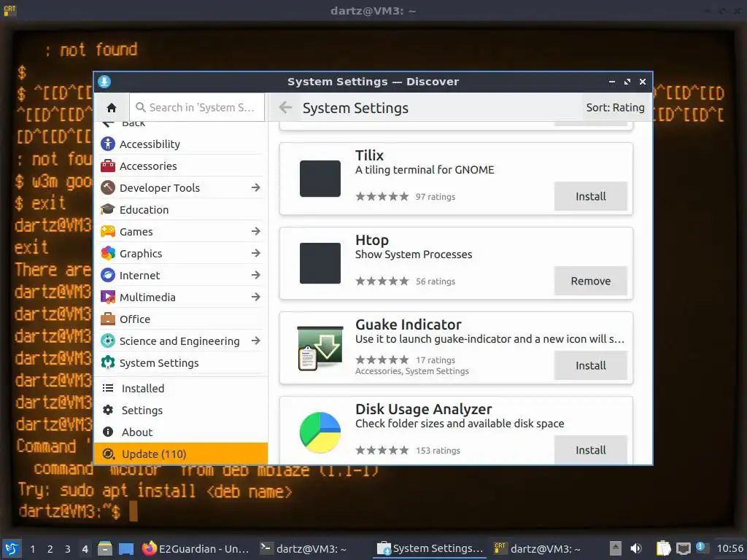Click the Games controller icon
The height and width of the screenshot is (560, 747).
[x=108, y=231]
